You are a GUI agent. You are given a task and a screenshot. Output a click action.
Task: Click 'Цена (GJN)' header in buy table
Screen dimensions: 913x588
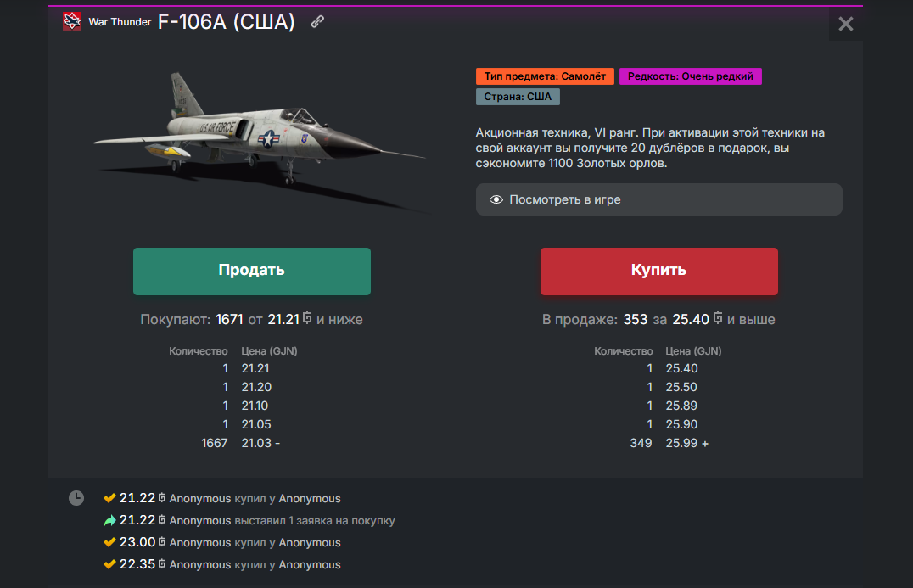270,351
